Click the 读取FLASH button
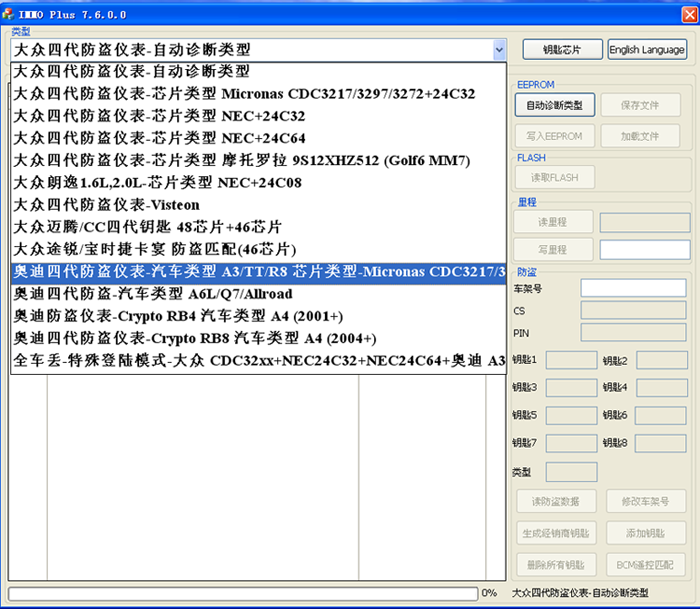 pos(554,177)
